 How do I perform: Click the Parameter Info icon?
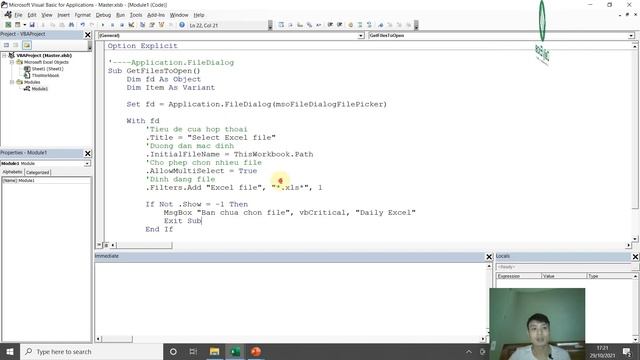point(309,25)
